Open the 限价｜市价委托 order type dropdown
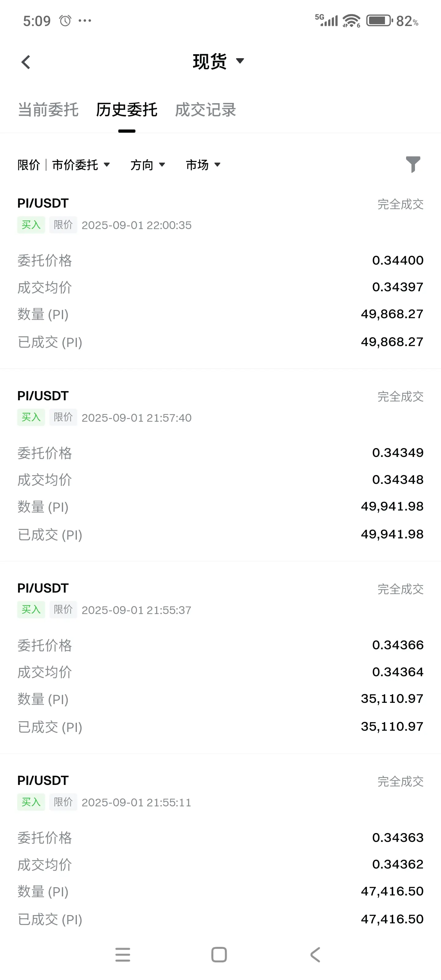The image size is (441, 980). tap(64, 165)
